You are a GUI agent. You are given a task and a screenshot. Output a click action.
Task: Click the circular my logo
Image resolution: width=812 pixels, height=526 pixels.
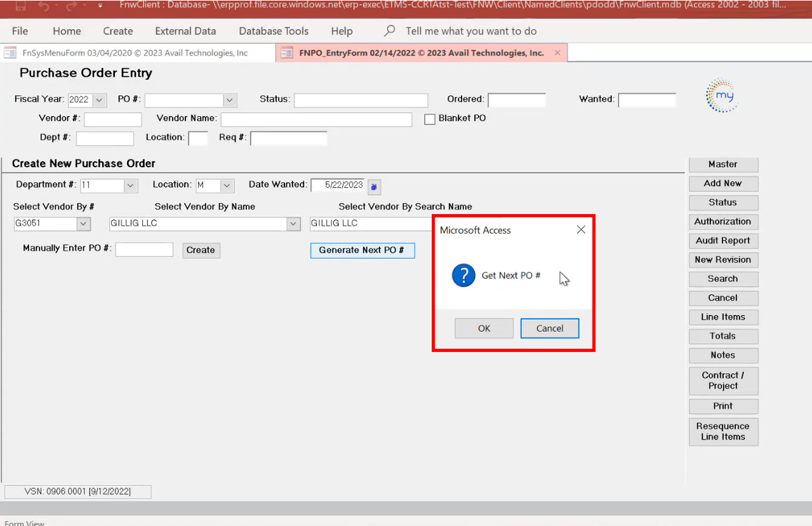[721, 96]
